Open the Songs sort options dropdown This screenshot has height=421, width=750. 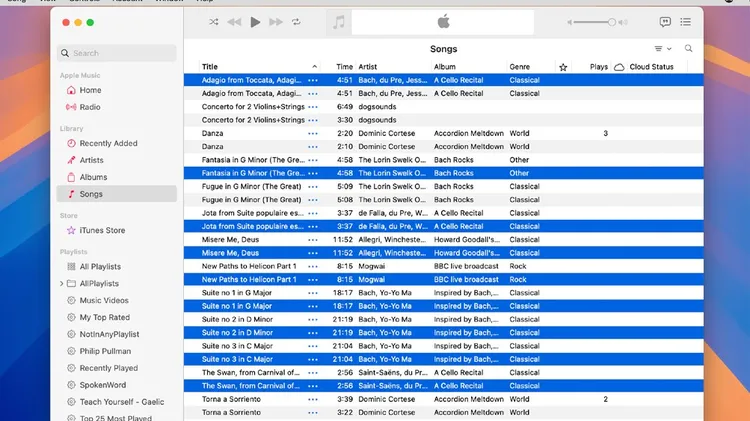[663, 49]
